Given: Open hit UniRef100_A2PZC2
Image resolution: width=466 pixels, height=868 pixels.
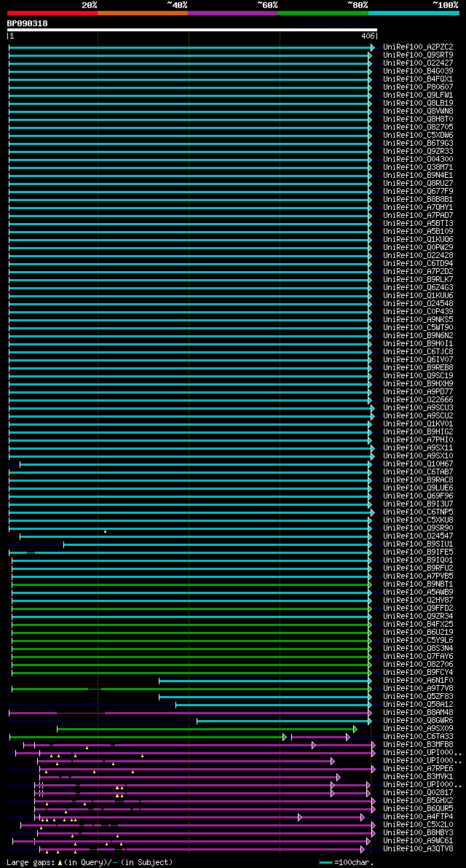Looking at the screenshot, I should (418, 47).
